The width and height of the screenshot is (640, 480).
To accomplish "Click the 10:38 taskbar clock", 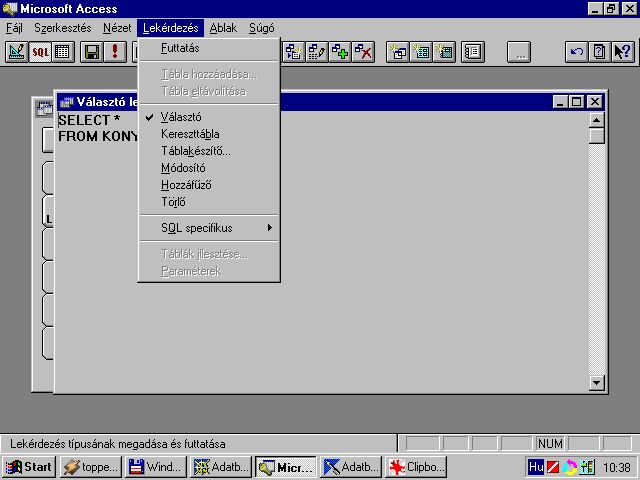I will 617,467.
